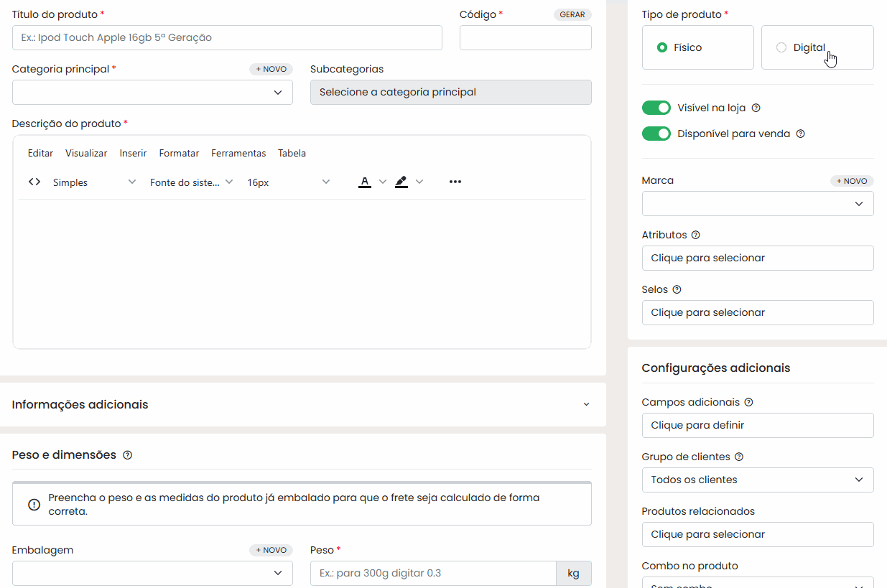Open the Inserir editor menu
887x588 pixels.
coord(133,153)
